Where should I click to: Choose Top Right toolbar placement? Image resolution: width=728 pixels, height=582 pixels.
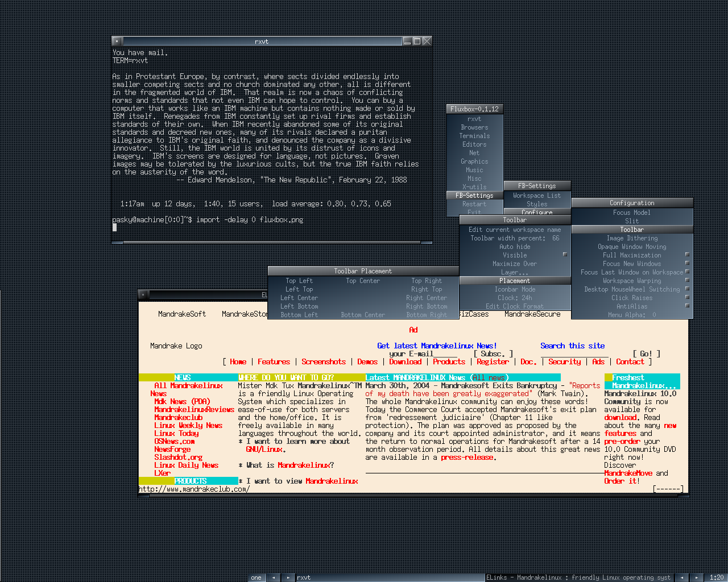[427, 281]
